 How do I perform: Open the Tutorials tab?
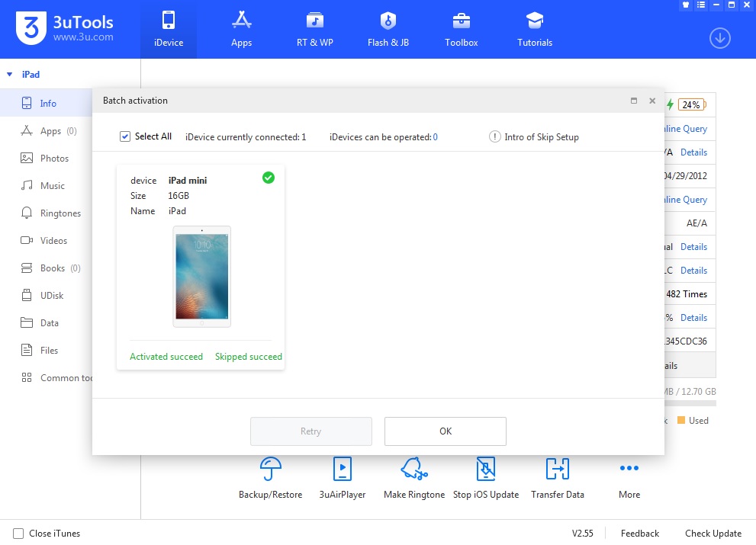click(x=534, y=30)
